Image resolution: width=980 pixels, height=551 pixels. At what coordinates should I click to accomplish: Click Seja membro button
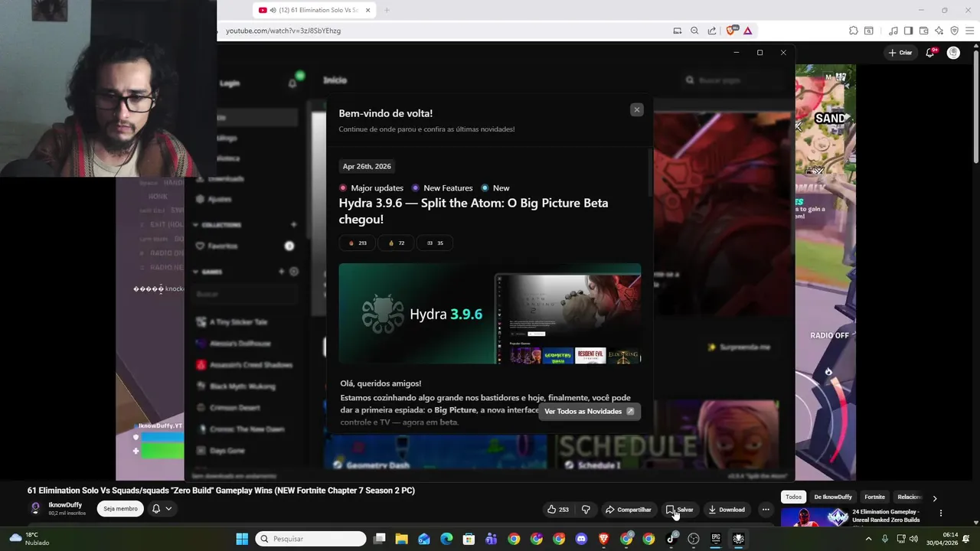pos(120,509)
